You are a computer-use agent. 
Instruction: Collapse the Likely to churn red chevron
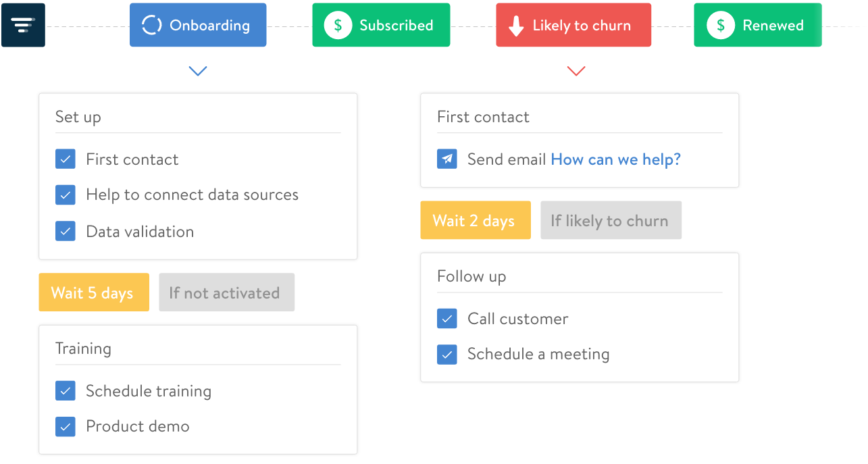(x=576, y=71)
